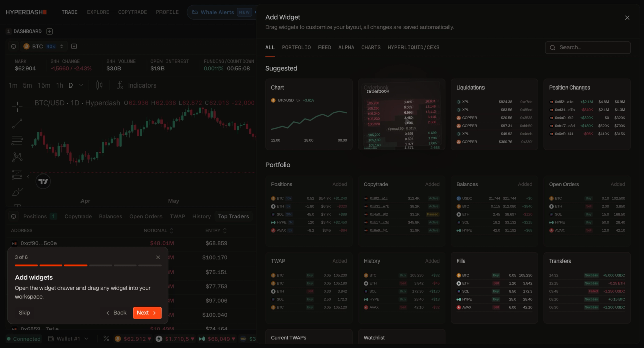644x348 pixels.
Task: Open the TRADE navigation item
Action: coord(69,12)
